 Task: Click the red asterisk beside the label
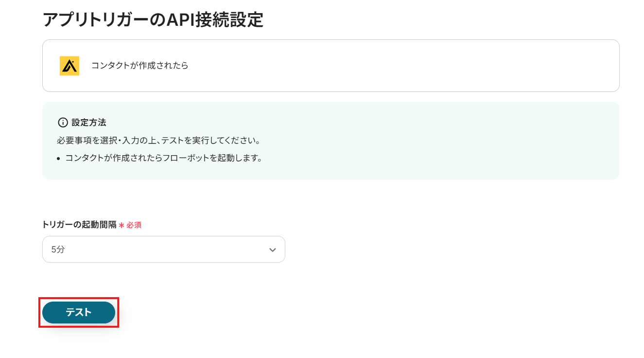click(x=122, y=225)
